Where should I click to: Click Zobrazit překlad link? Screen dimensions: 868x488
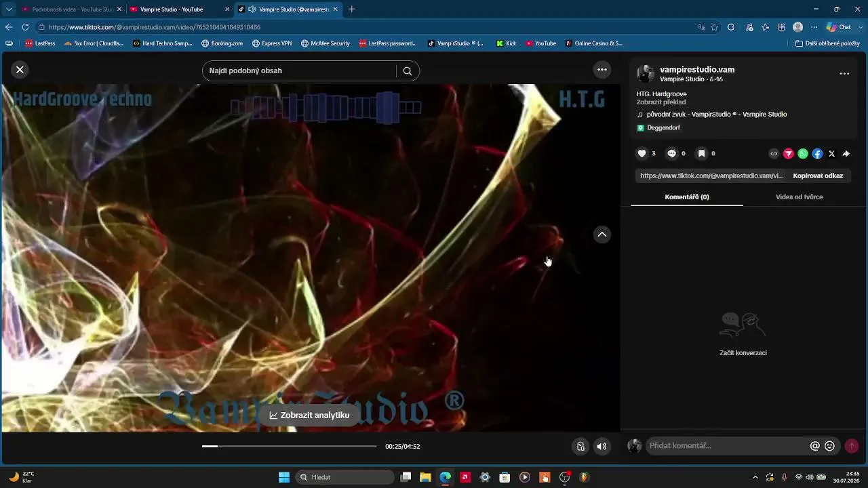[x=660, y=102]
